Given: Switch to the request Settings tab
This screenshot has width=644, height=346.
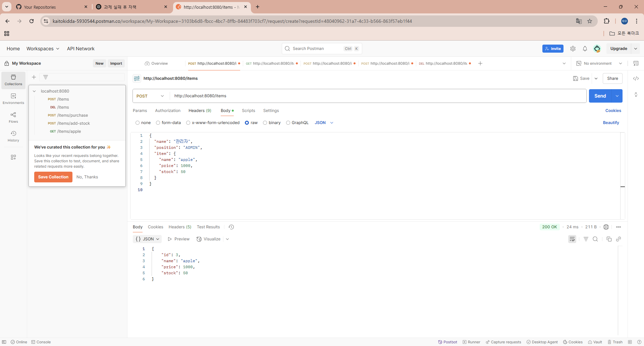Looking at the screenshot, I should point(271,111).
